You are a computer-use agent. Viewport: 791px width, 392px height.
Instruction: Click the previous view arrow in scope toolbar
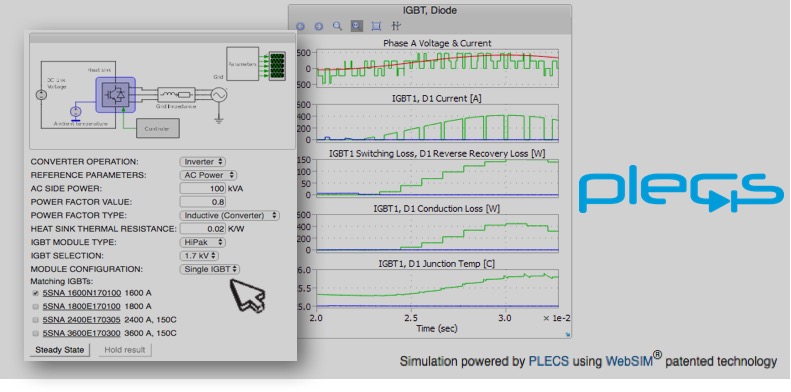[x=301, y=26]
